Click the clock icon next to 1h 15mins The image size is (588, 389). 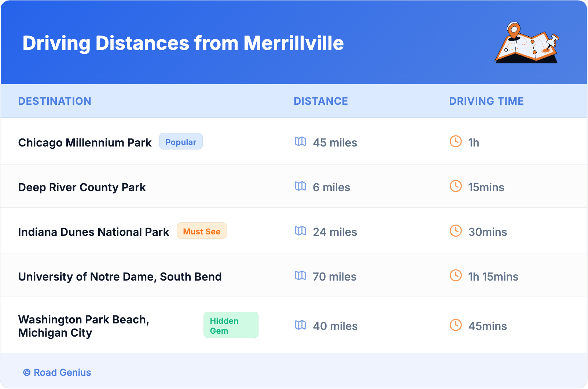(456, 275)
